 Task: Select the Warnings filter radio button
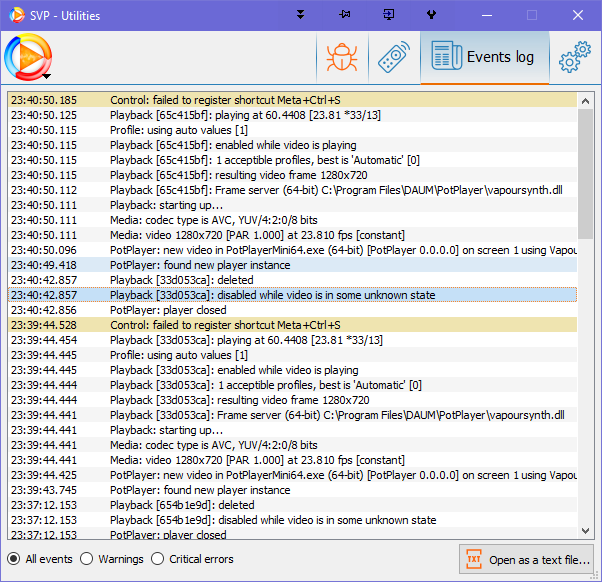[x=87, y=559]
